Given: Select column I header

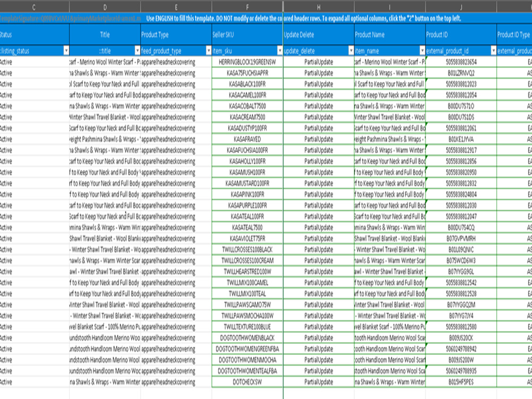Looking at the screenshot, I should [x=390, y=7].
